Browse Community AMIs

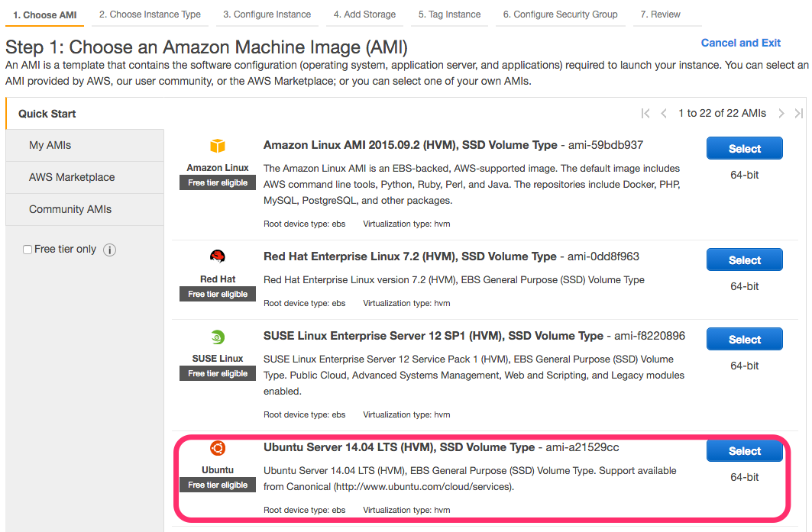click(x=86, y=210)
